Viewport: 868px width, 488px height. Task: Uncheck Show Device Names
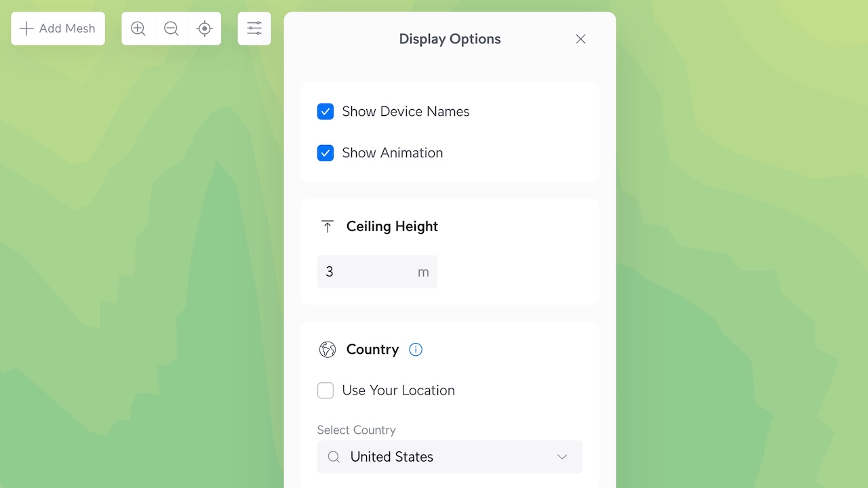pos(325,112)
